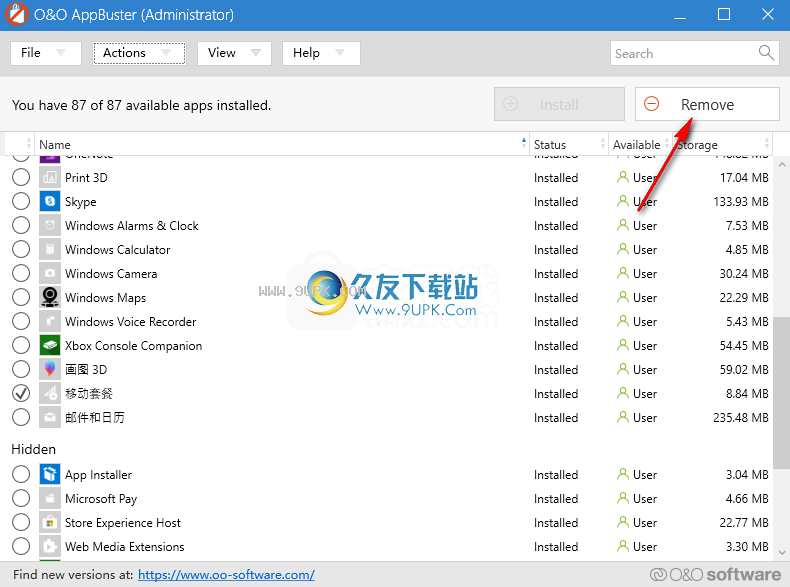The image size is (790, 587).
Task: Click the O&O AppBuster logo in title bar
Action: 16,15
